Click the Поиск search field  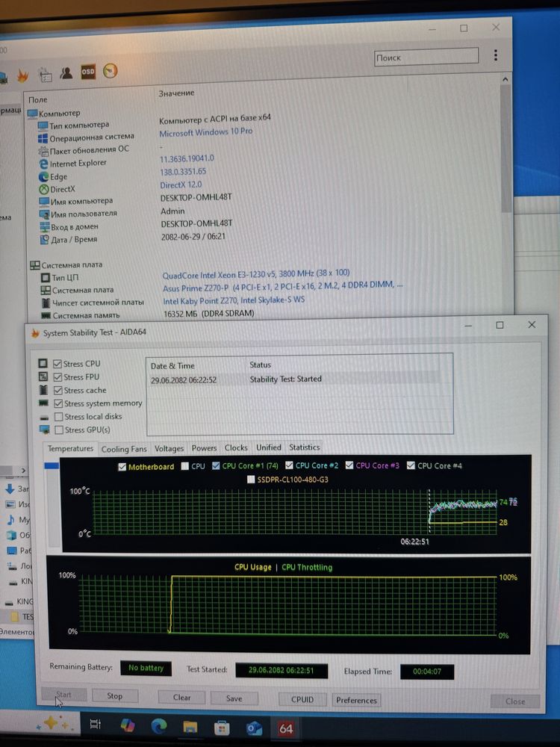(x=426, y=57)
